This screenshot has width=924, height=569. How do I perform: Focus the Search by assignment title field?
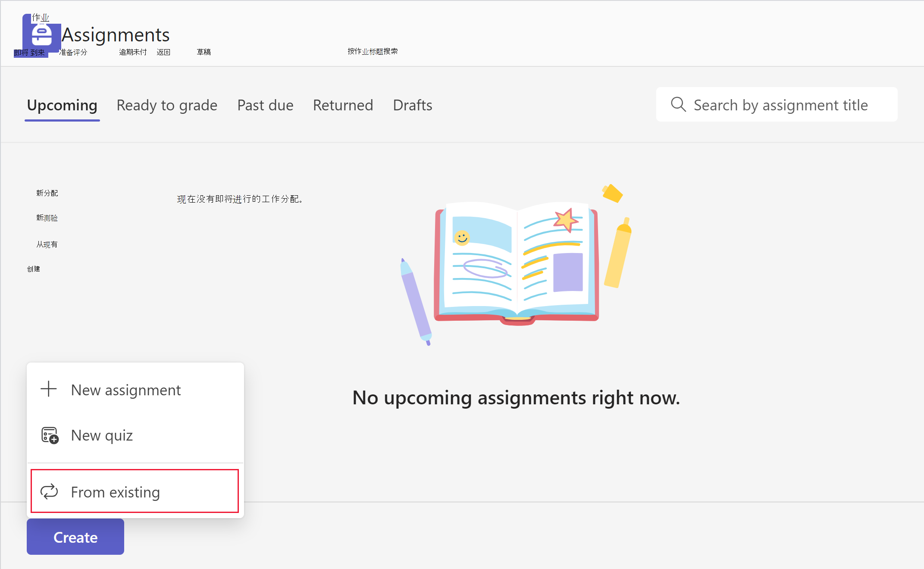tap(777, 105)
